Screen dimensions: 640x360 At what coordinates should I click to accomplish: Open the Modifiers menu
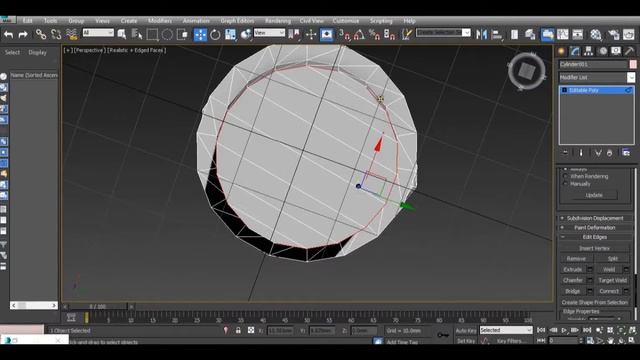pyautogui.click(x=160, y=20)
